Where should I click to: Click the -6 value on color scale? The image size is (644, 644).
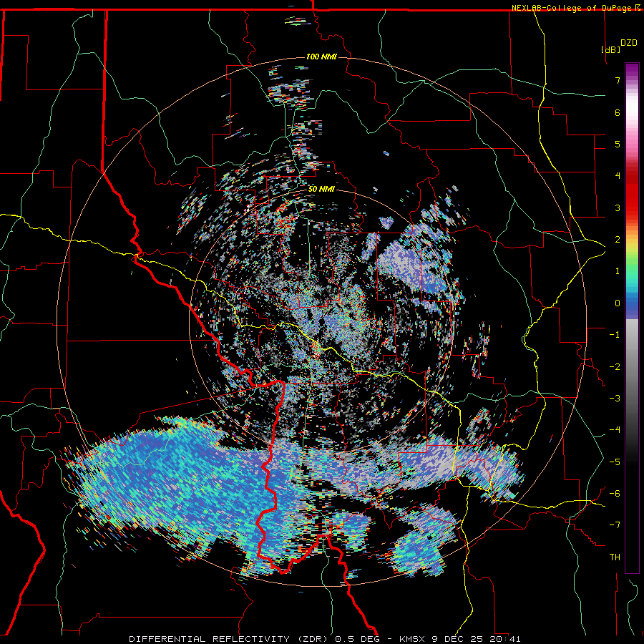[x=615, y=494]
